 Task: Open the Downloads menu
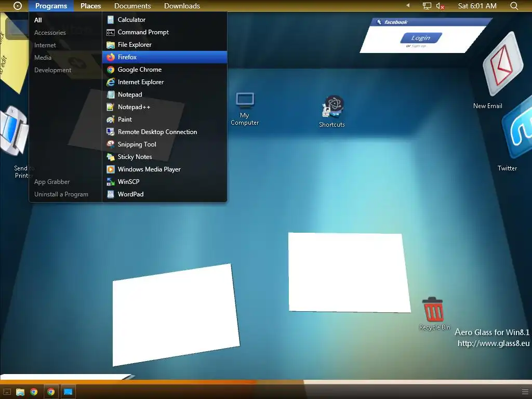(182, 6)
